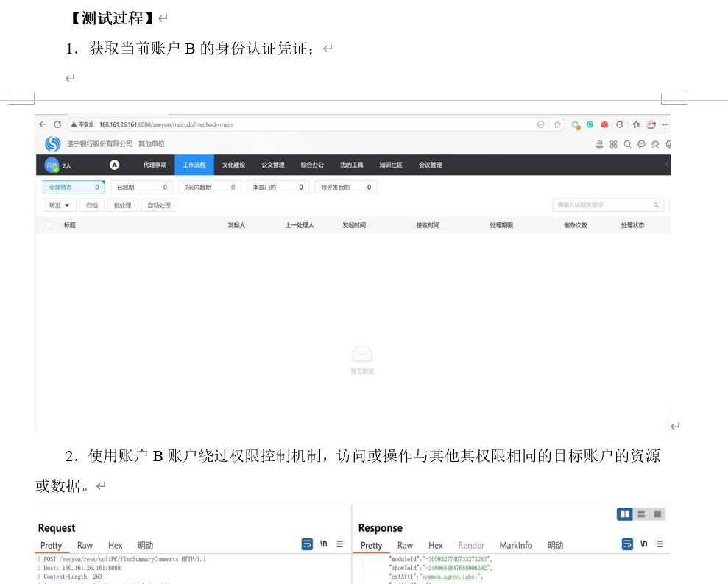The image size is (728, 584).
Task: Check the select-all checkbox beside 标题
Action: (49, 225)
